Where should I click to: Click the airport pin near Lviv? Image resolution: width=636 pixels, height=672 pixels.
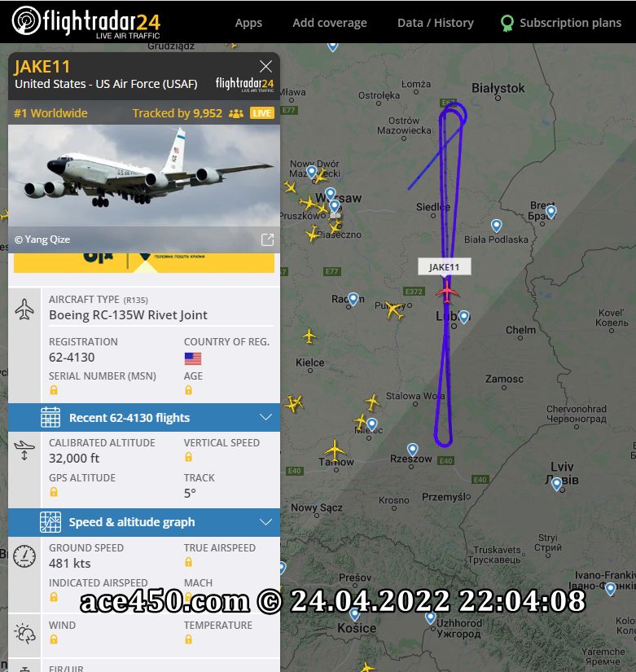556,484
